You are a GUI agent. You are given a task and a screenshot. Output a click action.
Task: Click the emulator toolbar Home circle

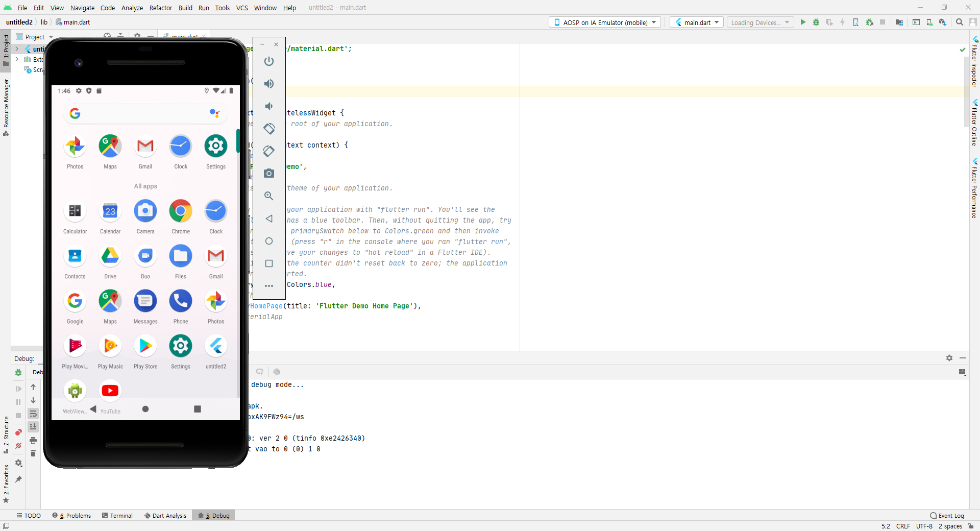click(x=269, y=241)
